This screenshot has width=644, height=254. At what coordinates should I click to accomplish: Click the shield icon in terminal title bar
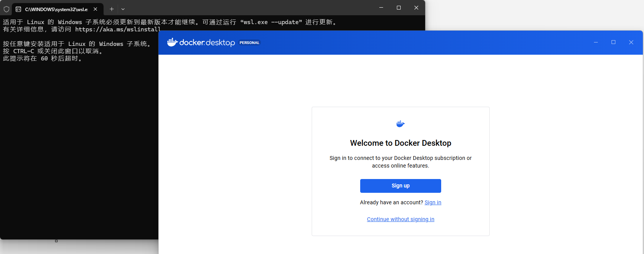pyautogui.click(x=6, y=9)
